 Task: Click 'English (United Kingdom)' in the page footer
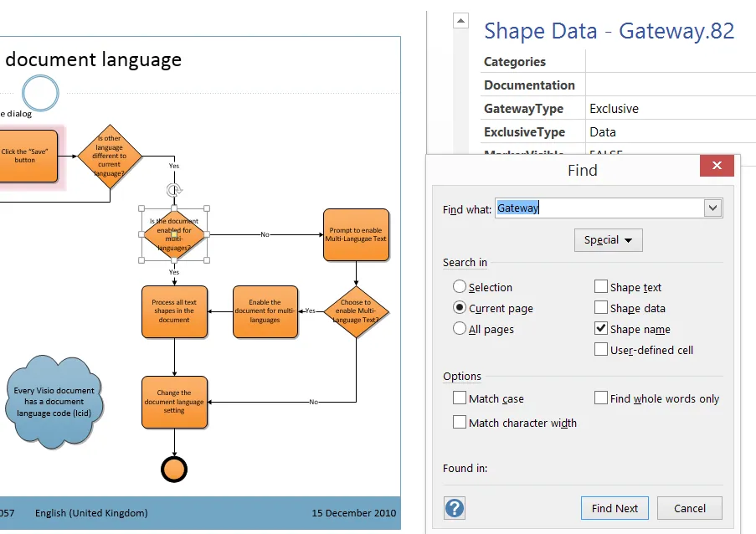click(x=91, y=513)
